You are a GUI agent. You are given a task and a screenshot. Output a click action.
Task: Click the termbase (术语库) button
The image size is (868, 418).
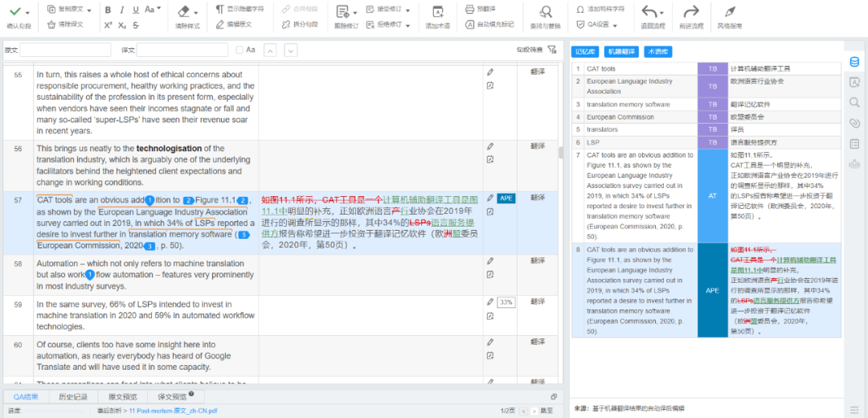(x=659, y=51)
